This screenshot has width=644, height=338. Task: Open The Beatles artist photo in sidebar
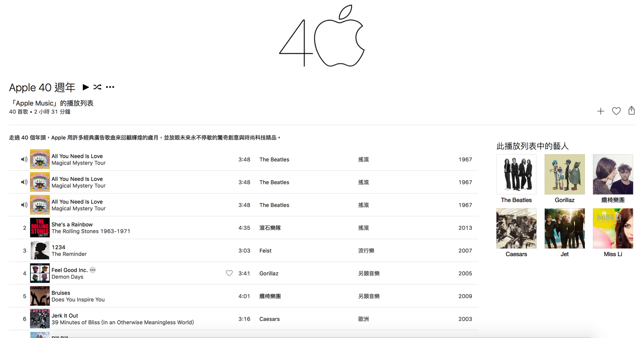pos(516,174)
